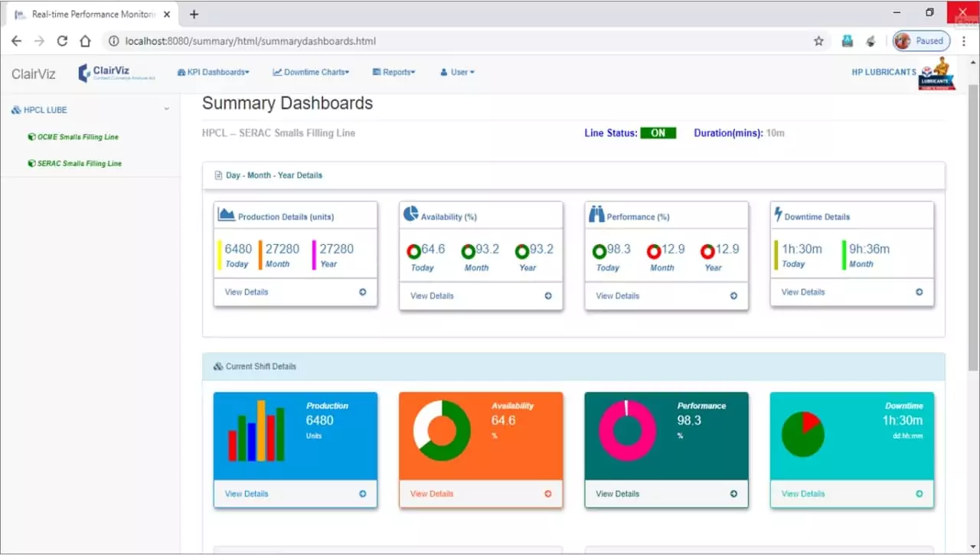The width and height of the screenshot is (980, 555).
Task: Click the ClairViz brand text link
Action: click(33, 73)
